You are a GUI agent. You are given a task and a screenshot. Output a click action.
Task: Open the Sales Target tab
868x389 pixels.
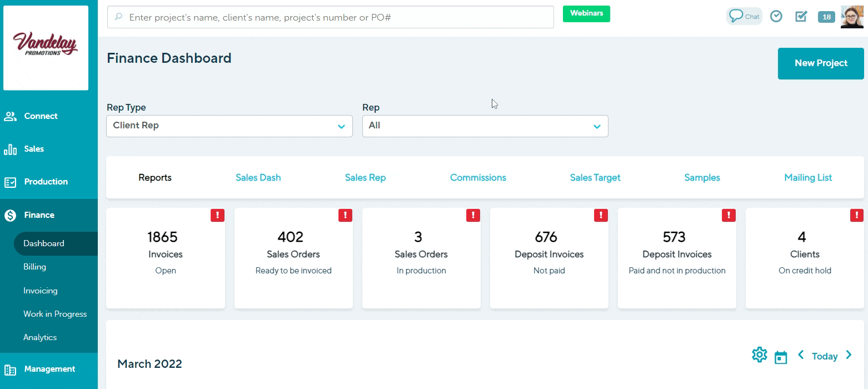point(595,178)
